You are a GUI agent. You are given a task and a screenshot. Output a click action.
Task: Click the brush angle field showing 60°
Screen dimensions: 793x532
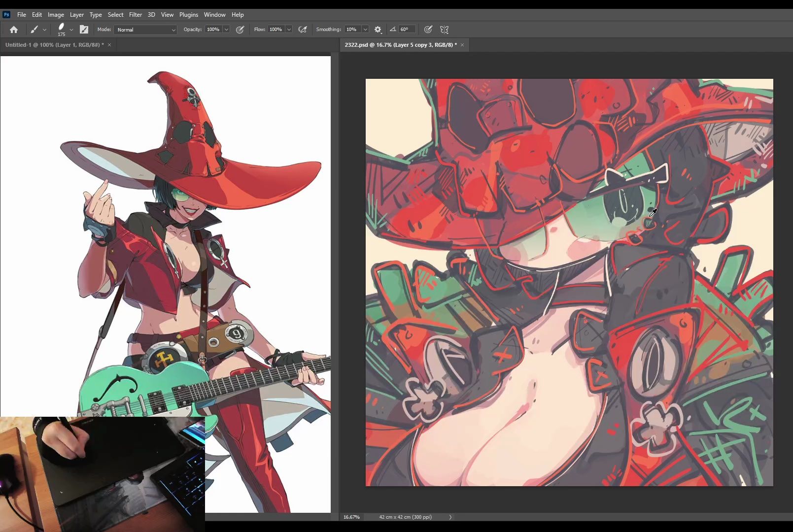coord(407,30)
